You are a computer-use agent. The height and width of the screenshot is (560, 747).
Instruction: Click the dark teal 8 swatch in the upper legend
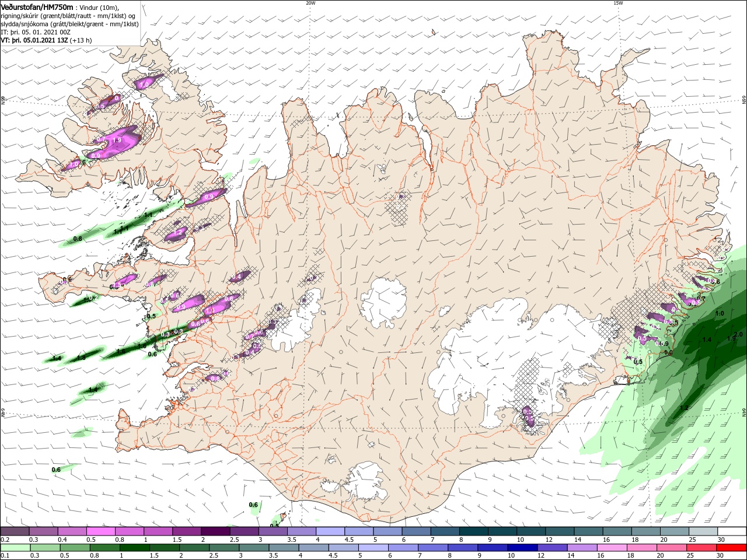[x=474, y=531]
